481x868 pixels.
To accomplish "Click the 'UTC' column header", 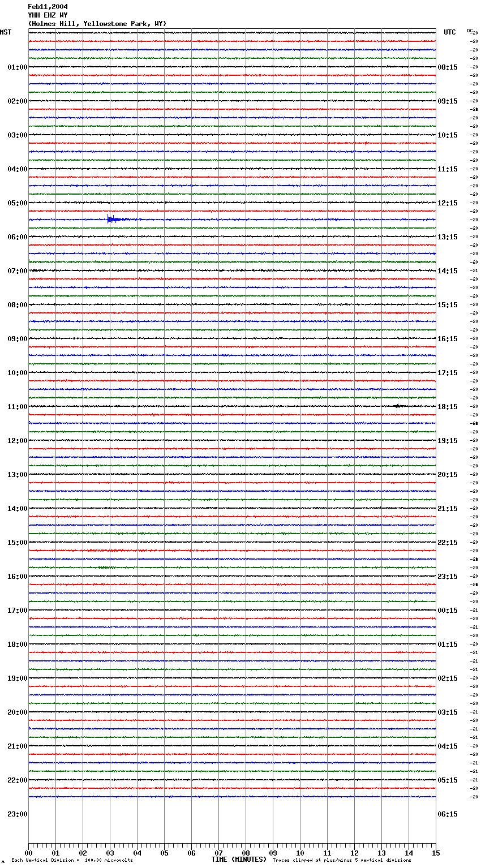I will (x=450, y=32).
